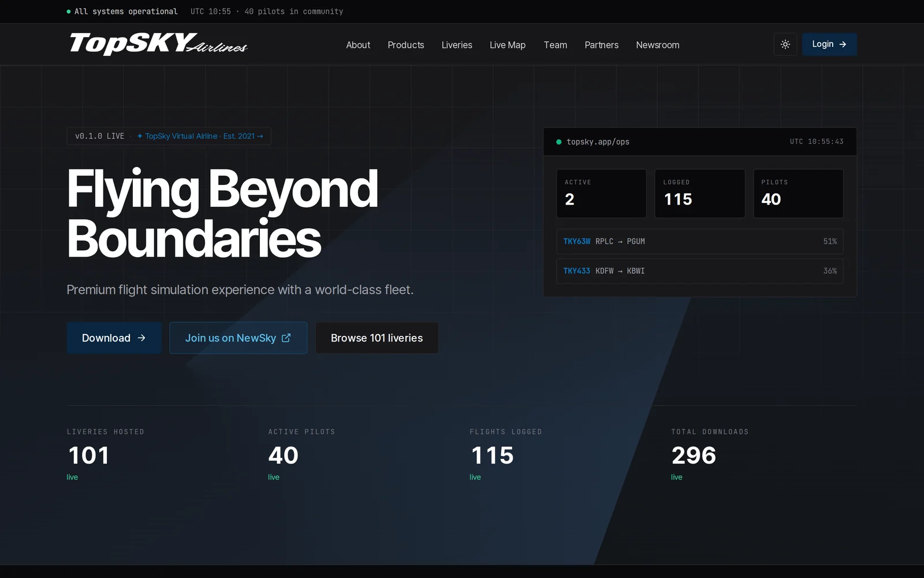Click the PILOTS 40 stat card

(798, 194)
